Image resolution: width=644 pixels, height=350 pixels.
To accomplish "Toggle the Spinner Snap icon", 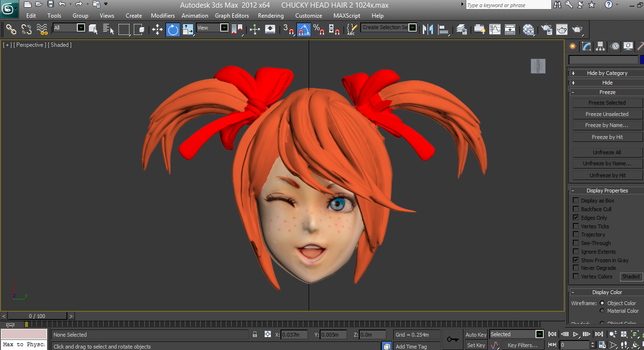I will click(x=334, y=30).
